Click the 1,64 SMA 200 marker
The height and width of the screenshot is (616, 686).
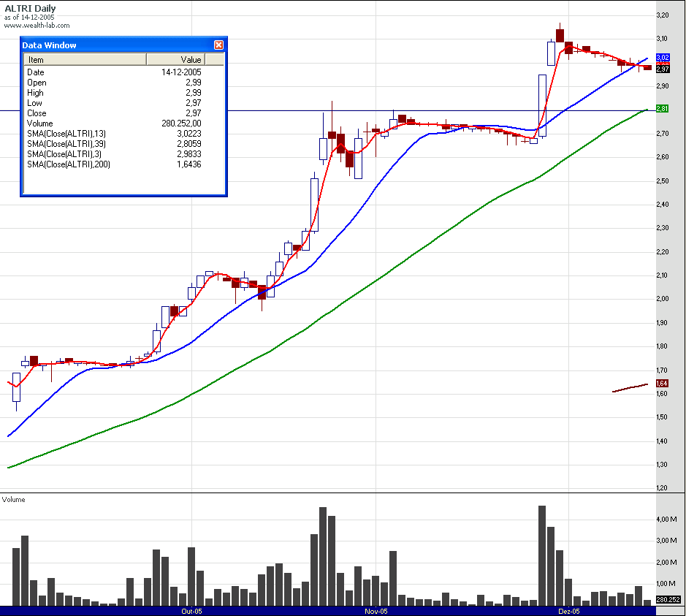tap(662, 383)
